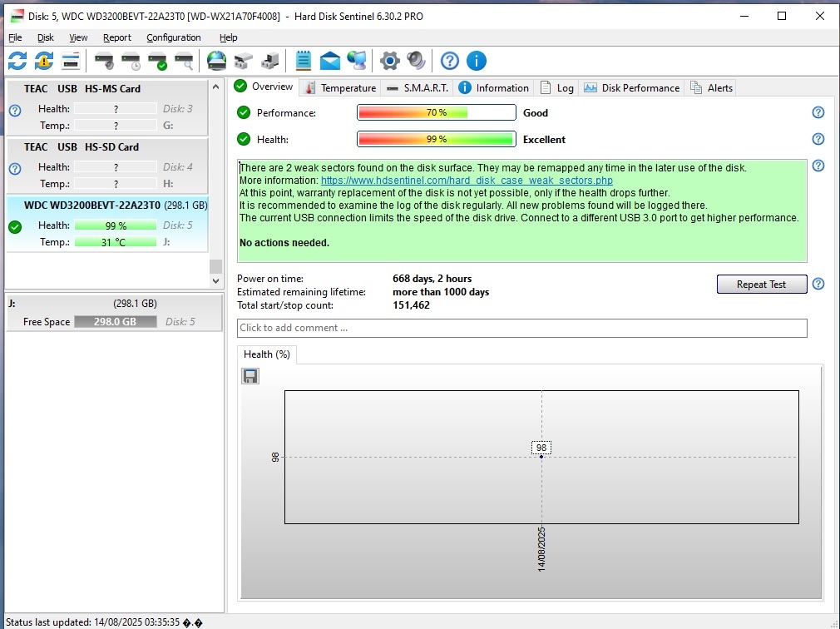Open the File menu
840x629 pixels.
pyautogui.click(x=15, y=37)
